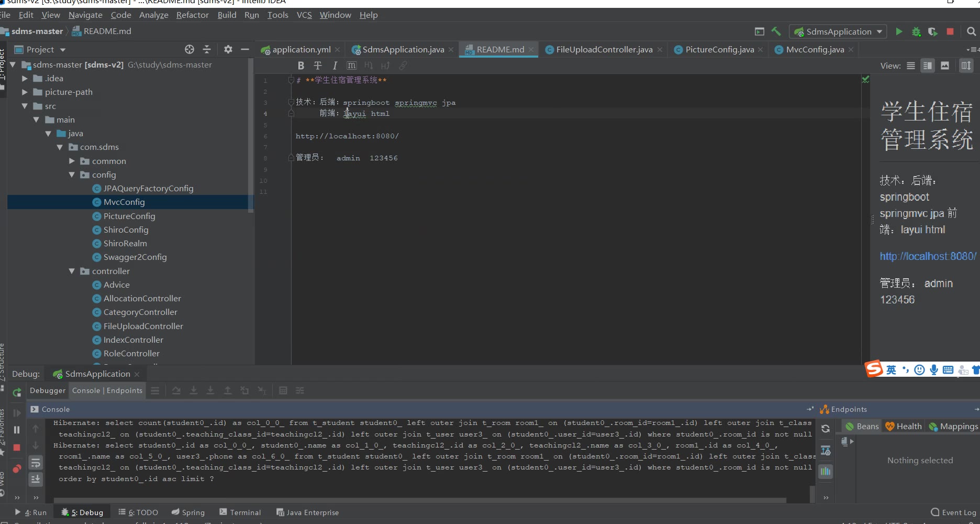980x524 pixels.
Task: Stop the process in the debug sidebar
Action: click(x=17, y=447)
